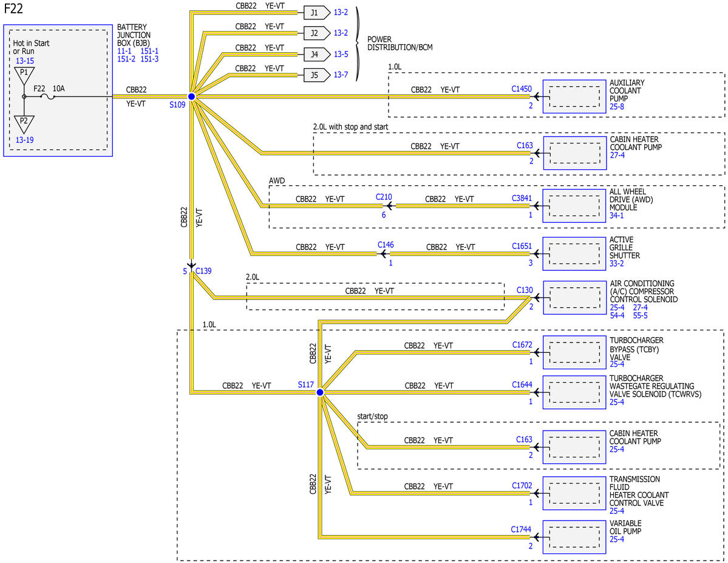This screenshot has height=563, width=728.
Task: Click the P2 triangle in junction box
Action: click(24, 123)
